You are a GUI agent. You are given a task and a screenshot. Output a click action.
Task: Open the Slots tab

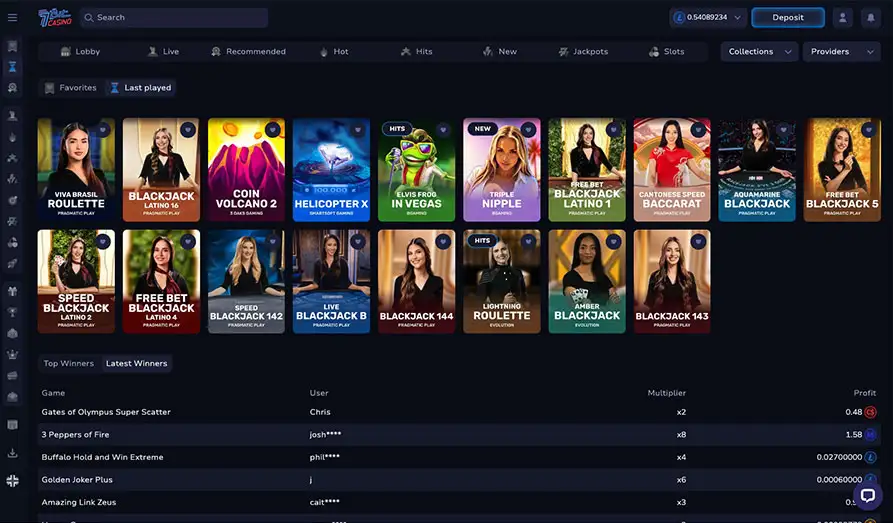point(666,52)
